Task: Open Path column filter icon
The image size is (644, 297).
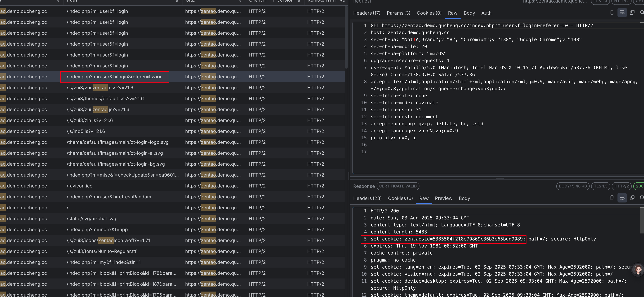Action: click(177, 1)
